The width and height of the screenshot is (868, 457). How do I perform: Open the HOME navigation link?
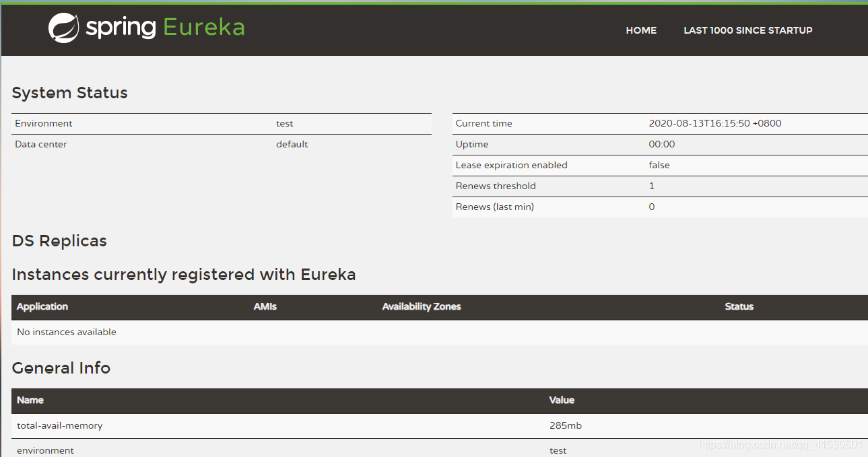[x=641, y=30]
